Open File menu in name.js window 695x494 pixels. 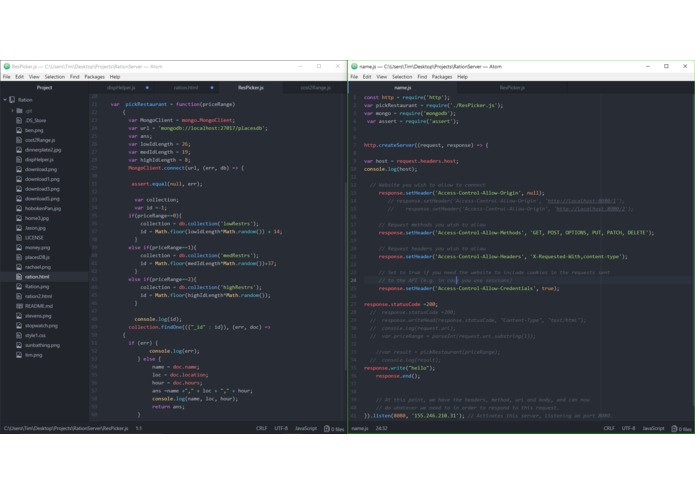(354, 77)
